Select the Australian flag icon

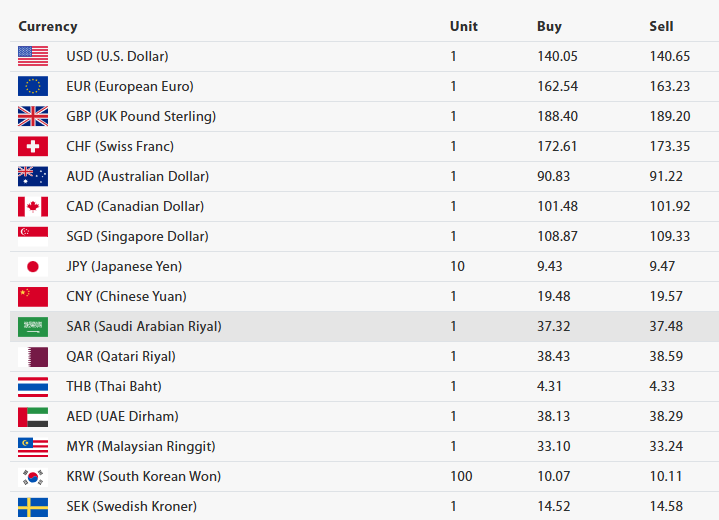tap(33, 177)
